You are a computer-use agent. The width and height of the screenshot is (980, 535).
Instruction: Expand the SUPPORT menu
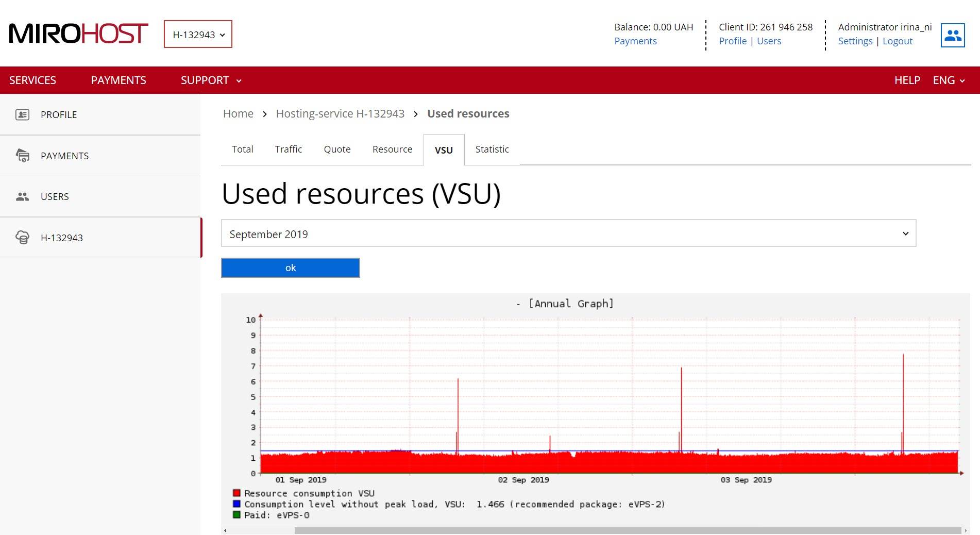[x=211, y=80]
